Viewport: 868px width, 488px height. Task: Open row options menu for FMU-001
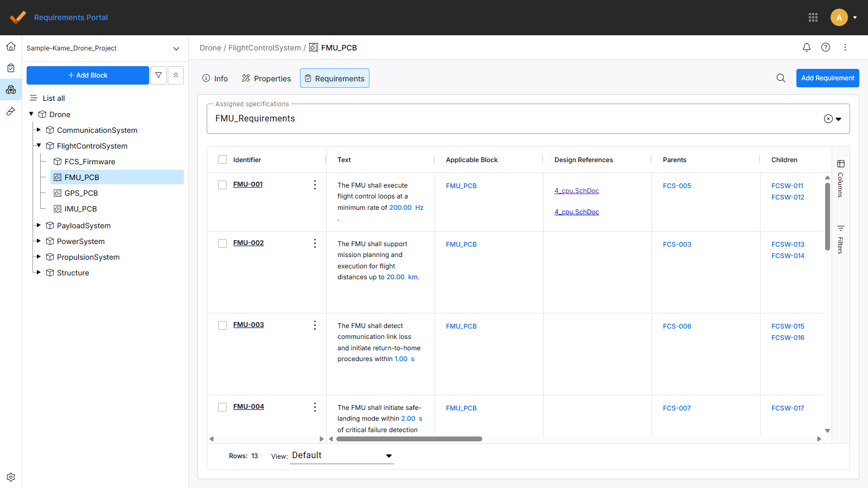(315, 185)
